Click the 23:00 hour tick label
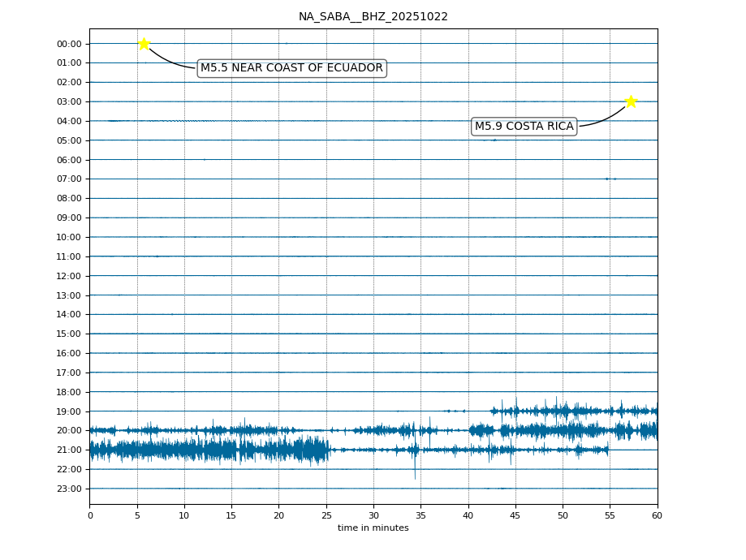 pos(69,489)
